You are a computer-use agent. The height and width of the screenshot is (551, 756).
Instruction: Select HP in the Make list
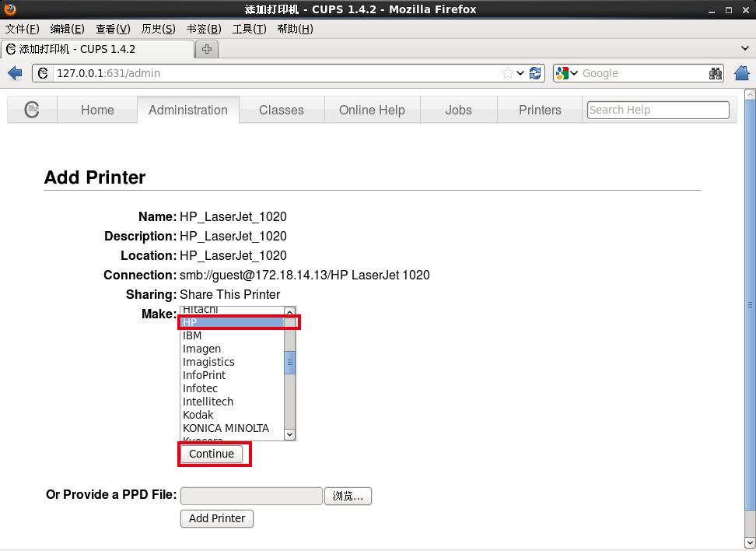[233, 322]
